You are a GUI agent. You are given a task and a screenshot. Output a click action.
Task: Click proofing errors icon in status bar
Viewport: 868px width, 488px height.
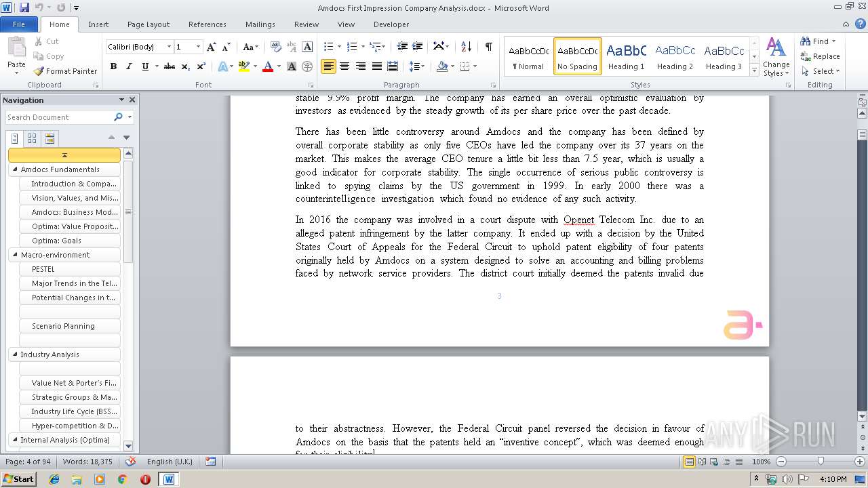[130, 462]
